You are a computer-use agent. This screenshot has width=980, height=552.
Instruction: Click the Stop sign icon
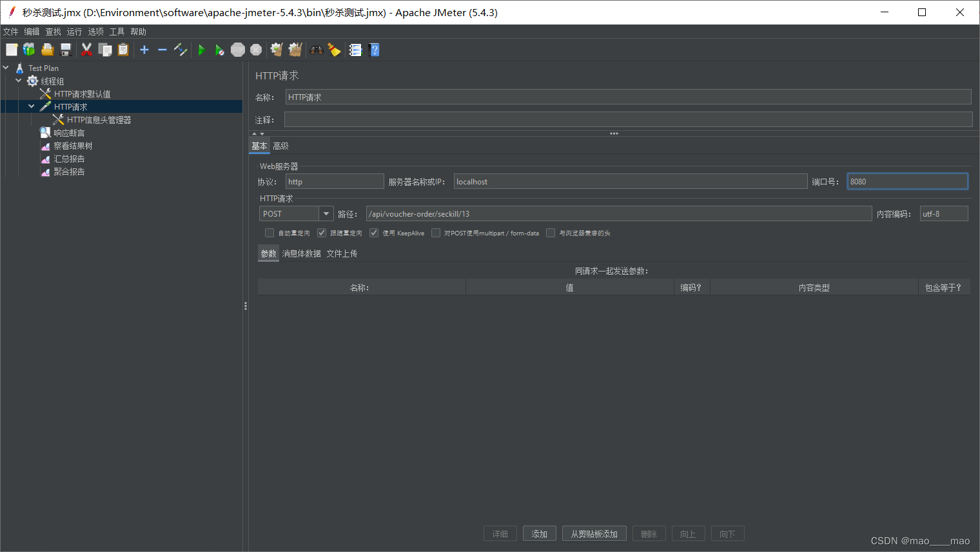tap(238, 50)
